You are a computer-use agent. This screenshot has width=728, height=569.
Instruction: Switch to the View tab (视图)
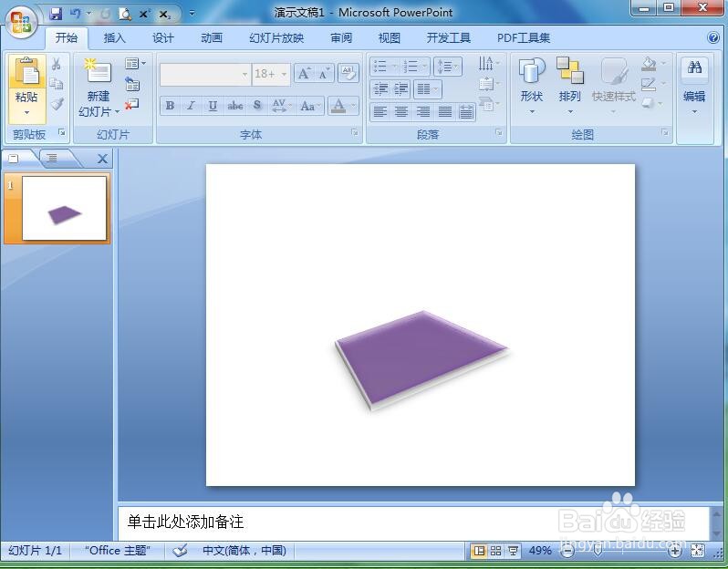[x=389, y=38]
